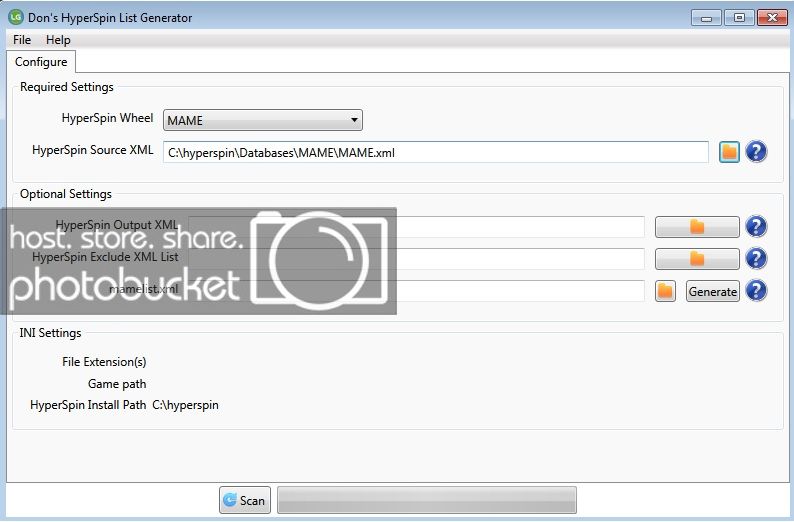Browse folder for HyperSpin Exclude XML List
The height and width of the screenshot is (522, 794).
pos(697,259)
